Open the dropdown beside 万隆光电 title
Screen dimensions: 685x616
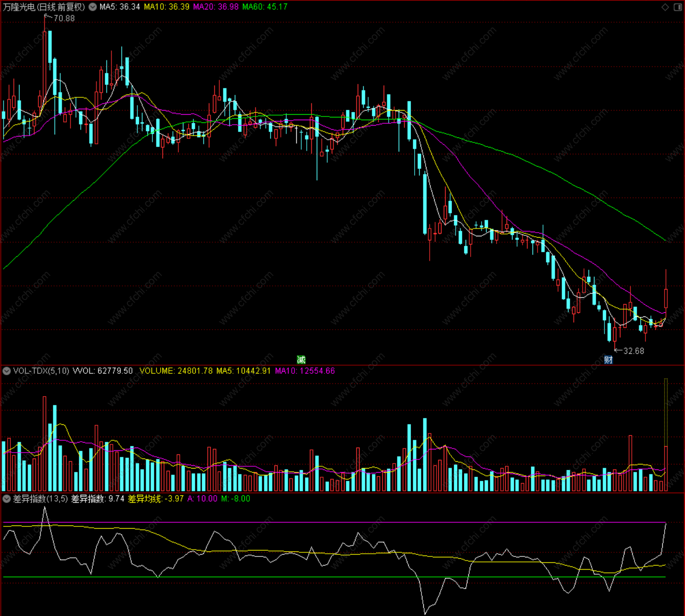(92, 7)
